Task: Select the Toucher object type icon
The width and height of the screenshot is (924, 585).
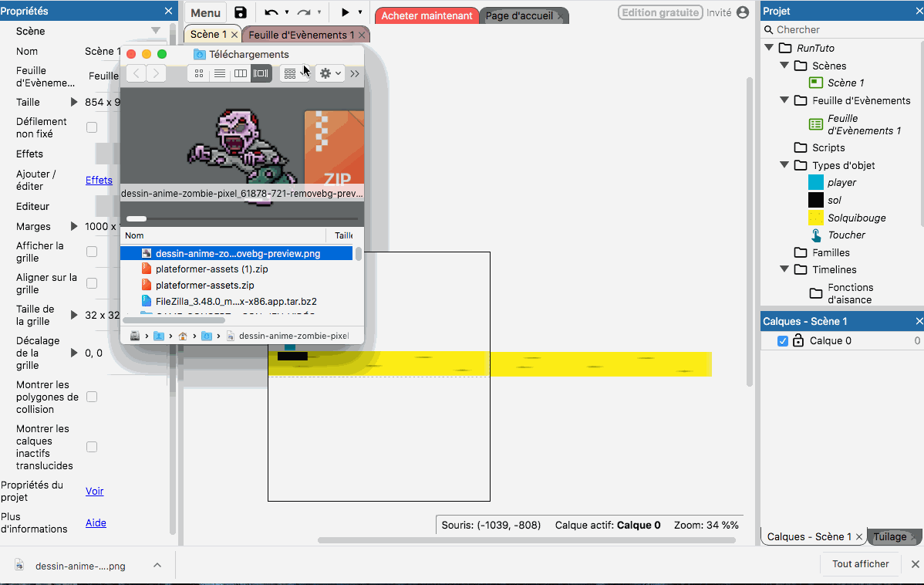Action: 816,235
